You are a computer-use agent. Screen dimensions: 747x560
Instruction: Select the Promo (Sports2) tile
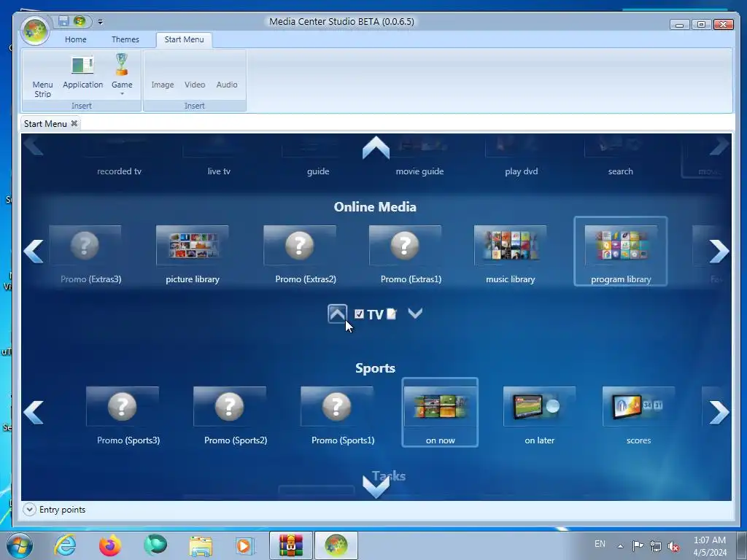click(230, 416)
